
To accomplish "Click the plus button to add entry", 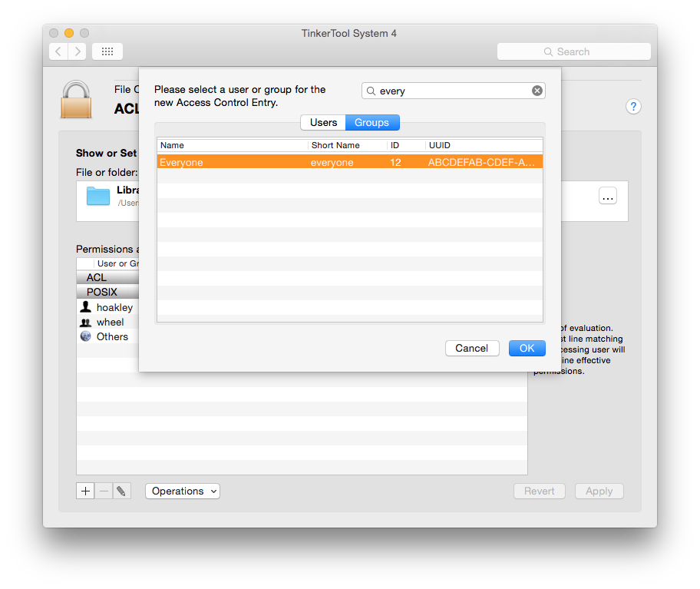I will pyautogui.click(x=85, y=491).
